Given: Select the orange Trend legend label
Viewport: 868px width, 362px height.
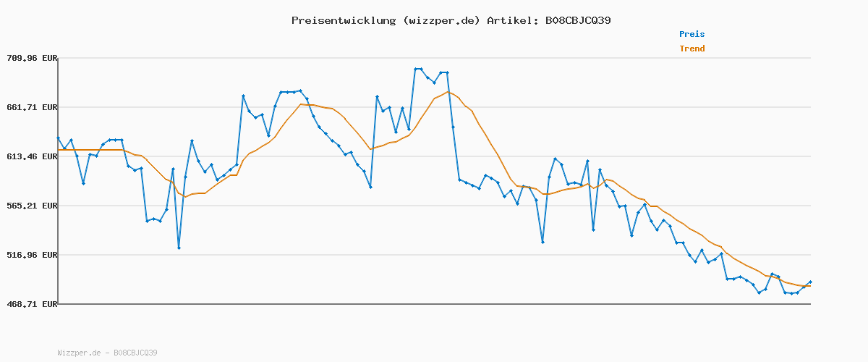Looking at the screenshot, I should coord(692,49).
